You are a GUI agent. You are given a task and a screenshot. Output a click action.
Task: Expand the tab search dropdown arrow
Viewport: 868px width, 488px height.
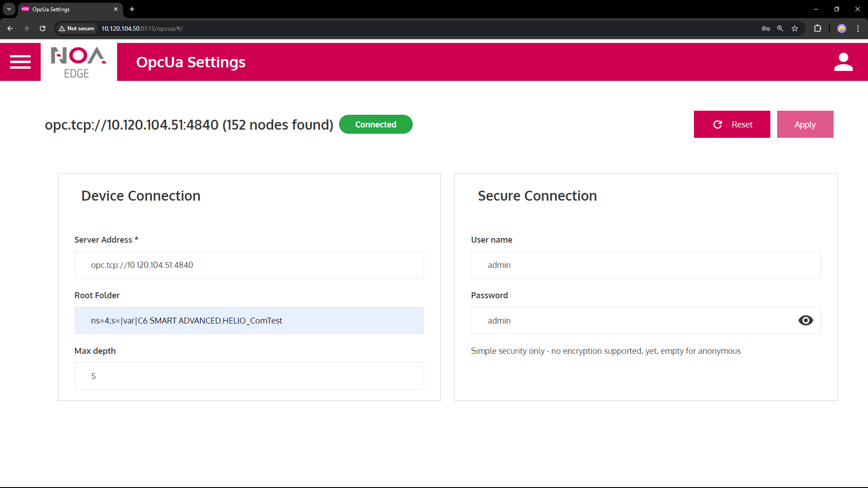(9, 9)
